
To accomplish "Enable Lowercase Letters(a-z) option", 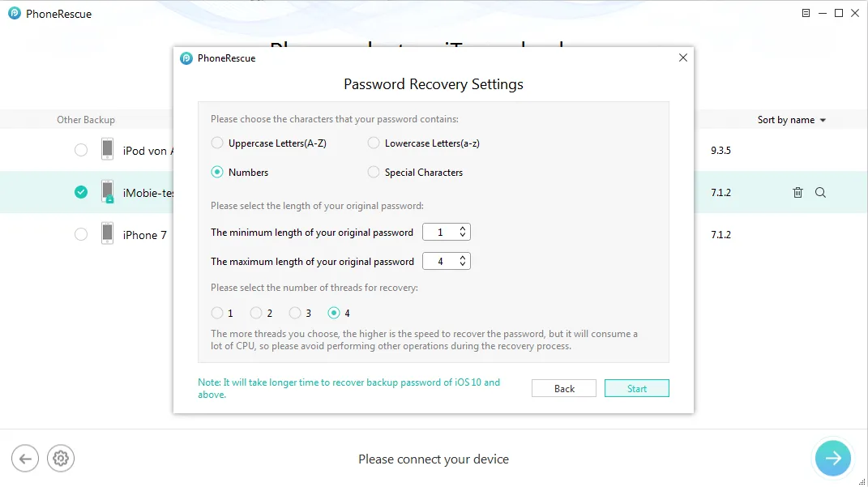I will point(374,143).
